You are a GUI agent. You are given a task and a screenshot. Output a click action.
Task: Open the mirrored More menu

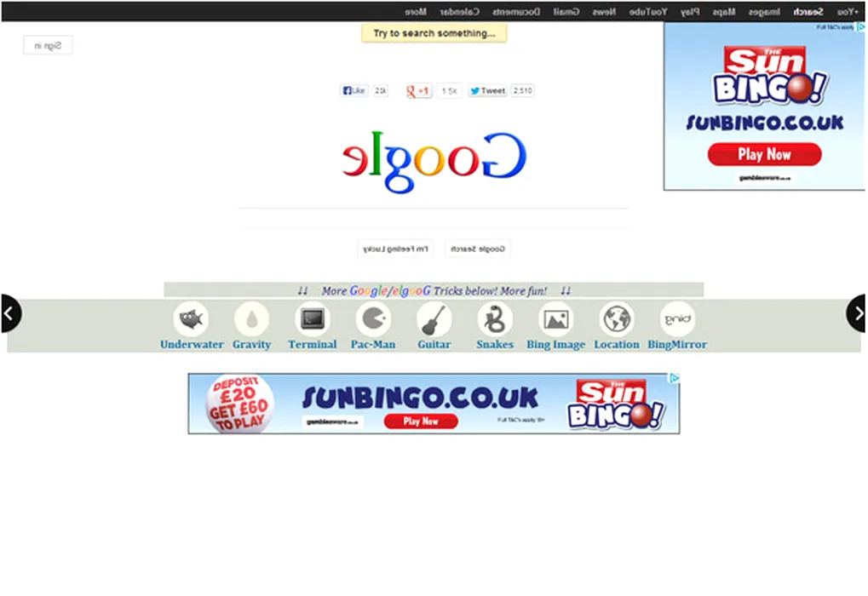tap(416, 12)
